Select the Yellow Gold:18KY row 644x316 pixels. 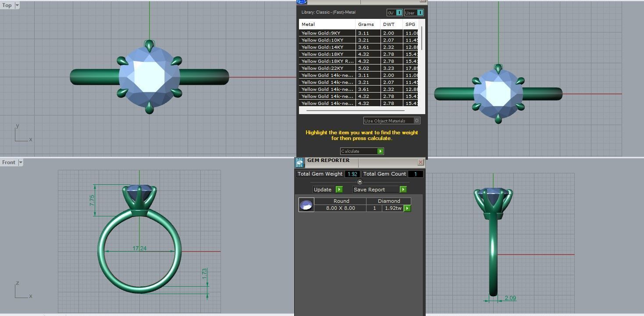click(x=359, y=54)
